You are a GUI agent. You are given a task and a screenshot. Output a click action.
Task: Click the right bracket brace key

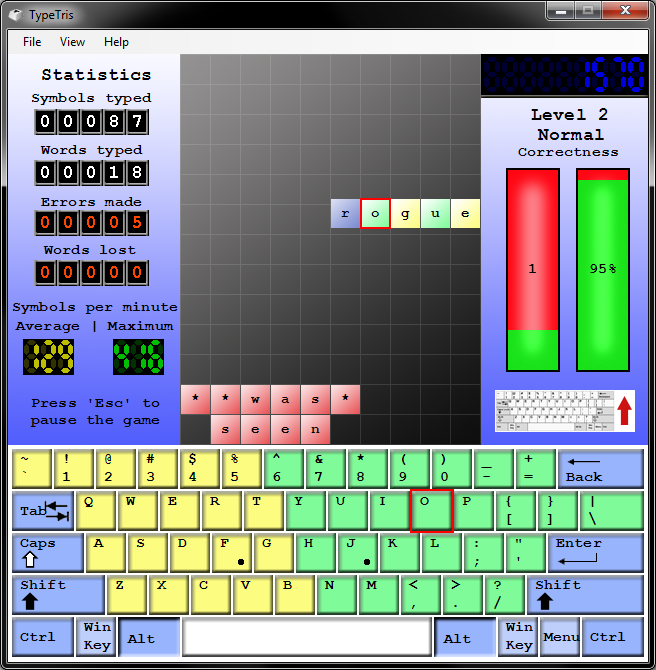(557, 511)
